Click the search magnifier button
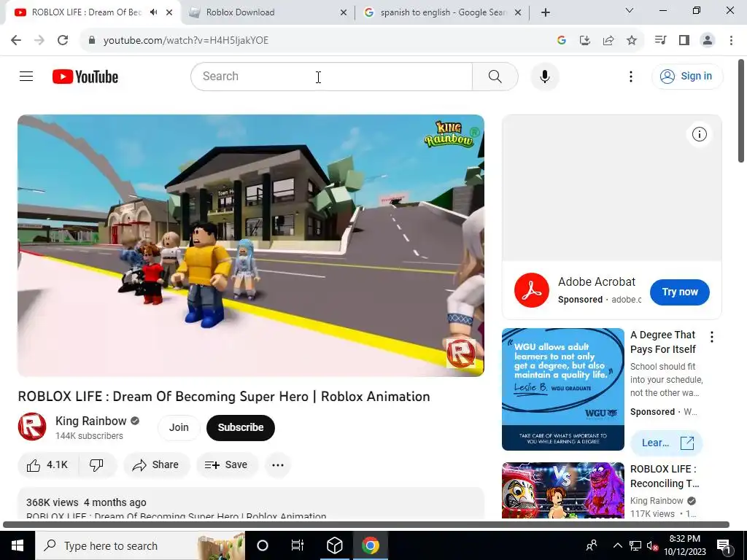 tap(495, 76)
